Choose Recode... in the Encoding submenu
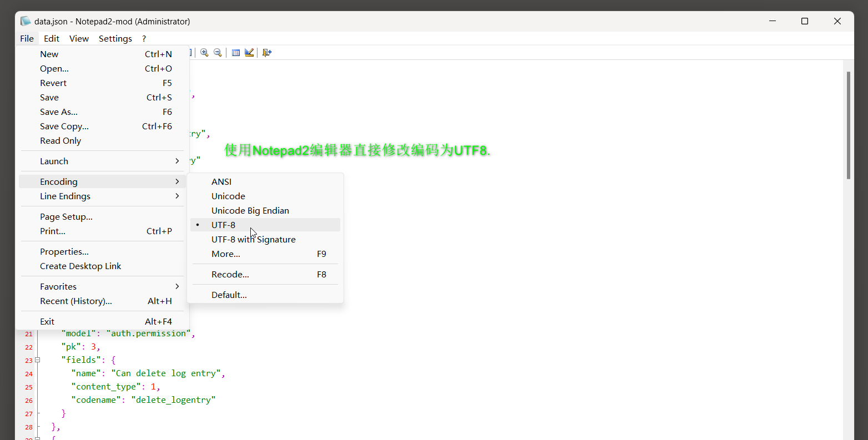This screenshot has height=440, width=868. [265, 274]
